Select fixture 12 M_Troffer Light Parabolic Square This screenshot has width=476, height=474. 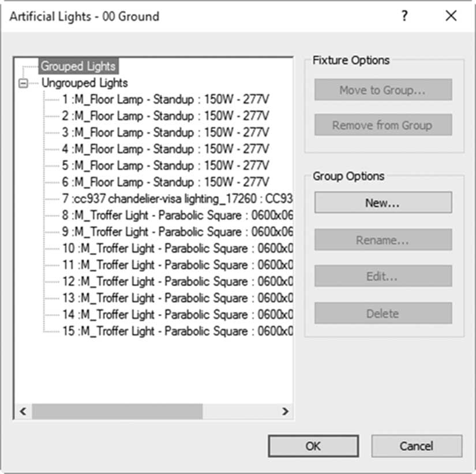pyautogui.click(x=177, y=281)
